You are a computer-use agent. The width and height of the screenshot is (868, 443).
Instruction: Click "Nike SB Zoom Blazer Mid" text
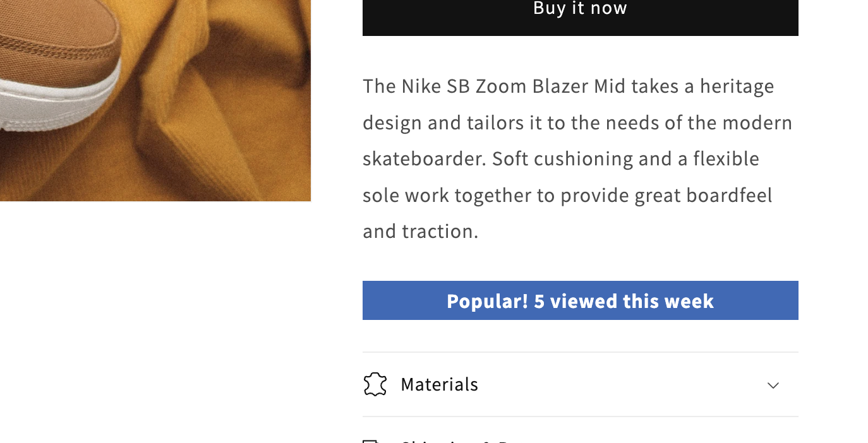click(504, 86)
